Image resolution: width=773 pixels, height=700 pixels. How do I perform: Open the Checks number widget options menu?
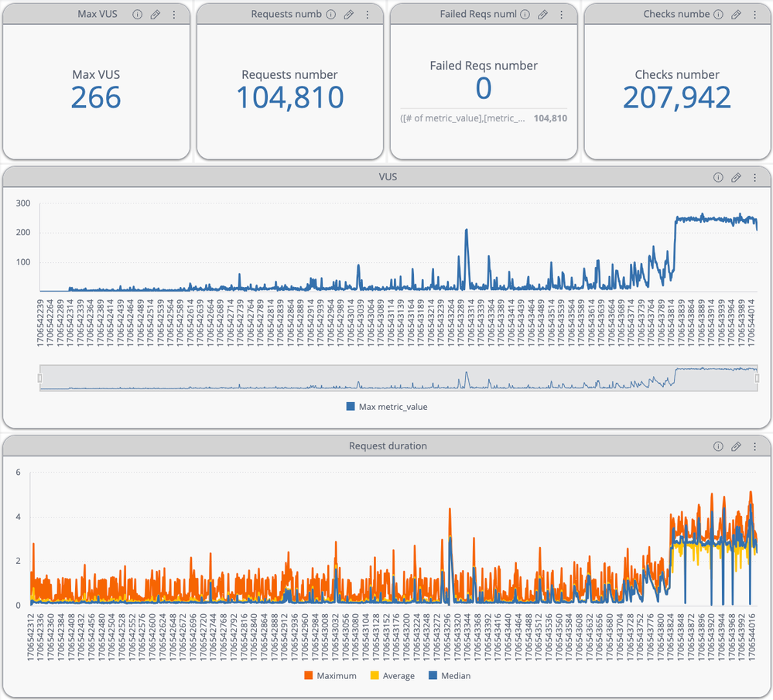tap(754, 15)
